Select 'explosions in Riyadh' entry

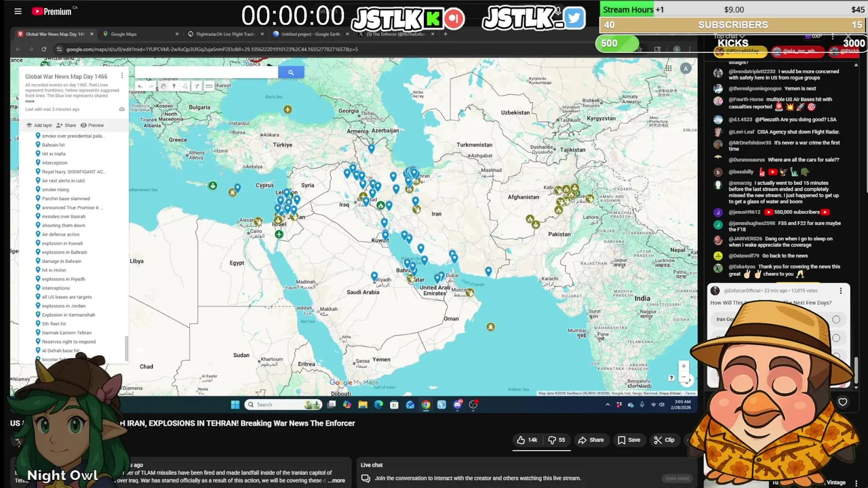pyautogui.click(x=63, y=279)
